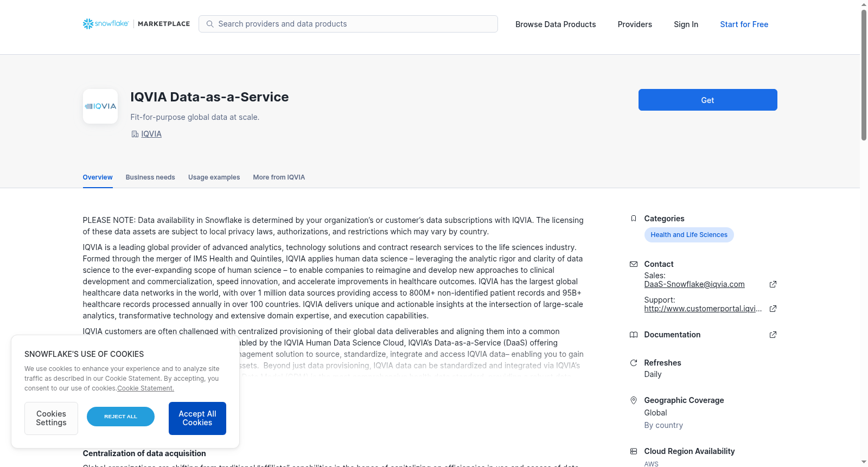Switch to the Overview tab

(98, 177)
